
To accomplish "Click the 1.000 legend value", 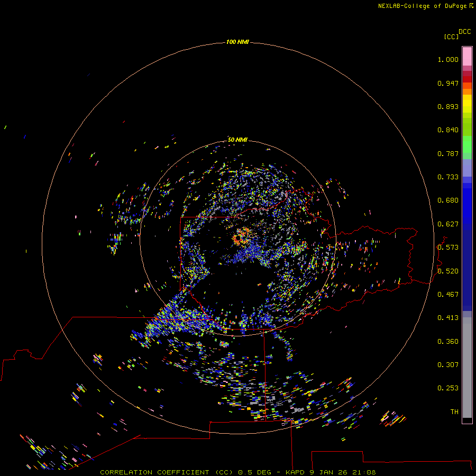I will (x=448, y=59).
